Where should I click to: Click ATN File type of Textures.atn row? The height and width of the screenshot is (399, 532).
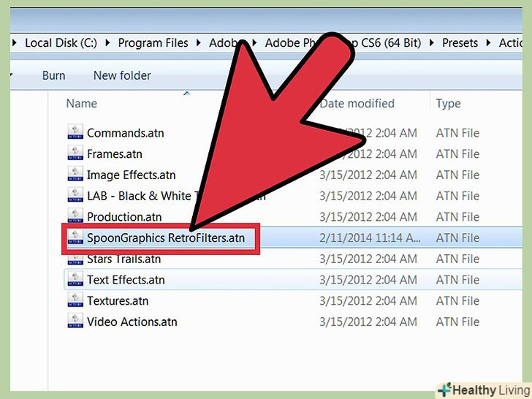(457, 301)
